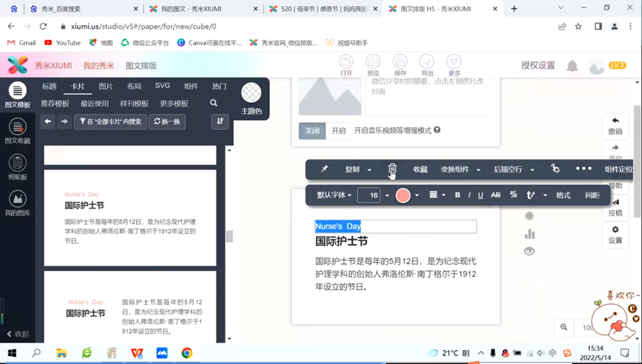The height and width of the screenshot is (364, 642).
Task: Switch to SVG tab
Action: 162,85
